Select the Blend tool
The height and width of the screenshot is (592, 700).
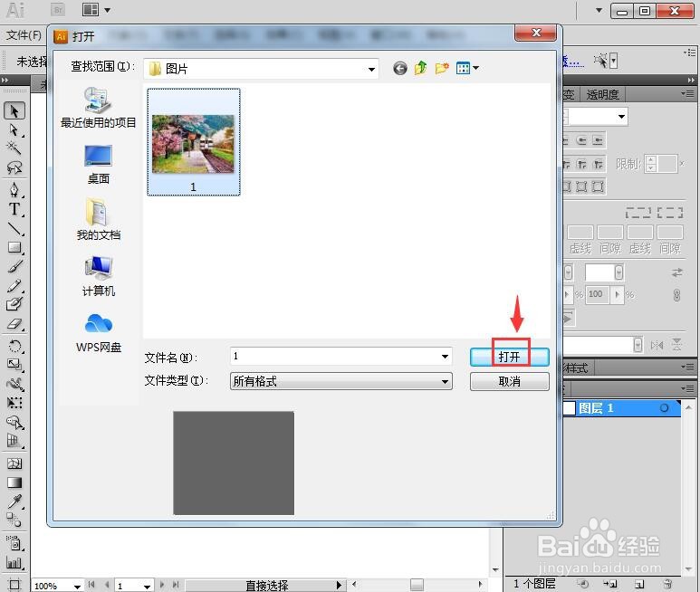[x=14, y=520]
